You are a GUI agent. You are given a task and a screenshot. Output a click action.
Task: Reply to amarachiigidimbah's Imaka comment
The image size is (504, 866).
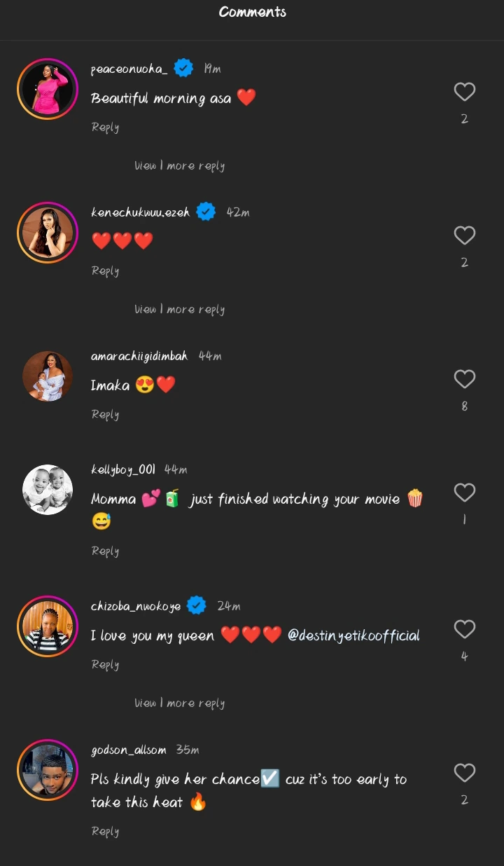105,415
